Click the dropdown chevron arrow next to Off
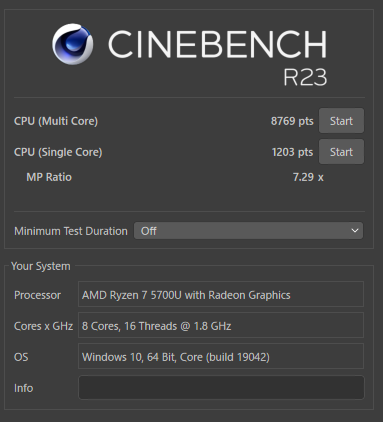 pyautogui.click(x=355, y=231)
